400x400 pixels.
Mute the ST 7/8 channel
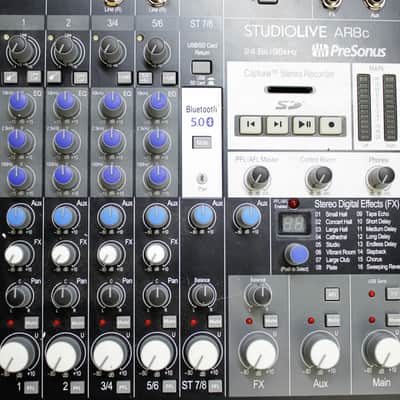click(x=215, y=322)
